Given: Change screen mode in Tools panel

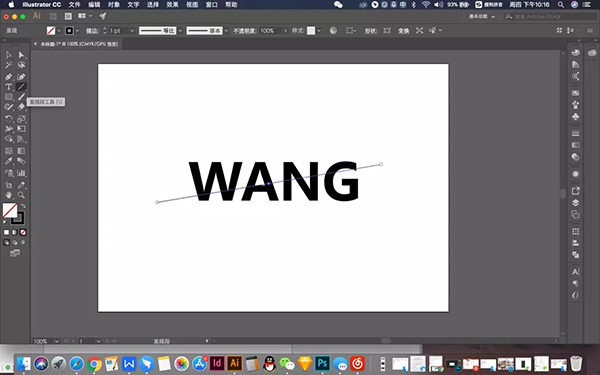Looking at the screenshot, I should tap(15, 253).
